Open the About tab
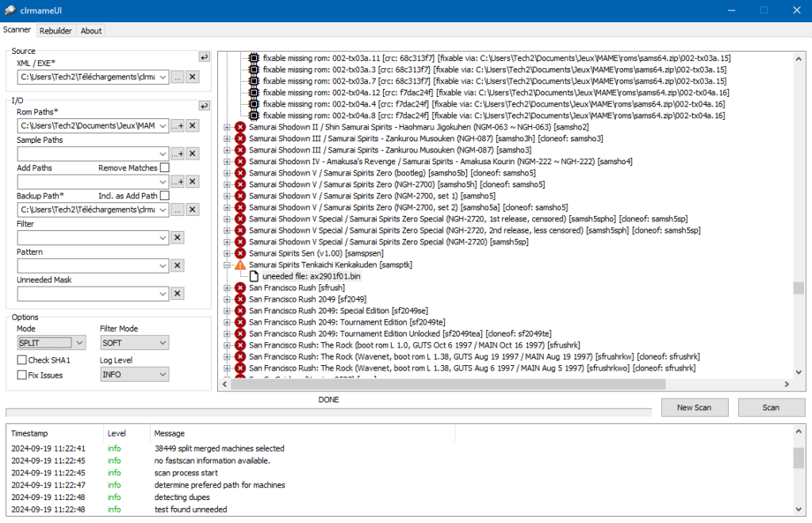812x523 pixels. click(x=90, y=30)
